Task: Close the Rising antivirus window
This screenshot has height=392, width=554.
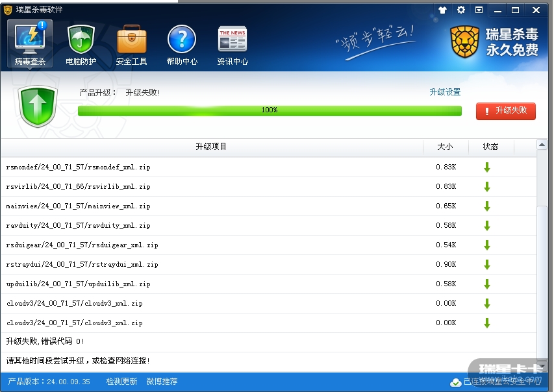Action: [536, 10]
